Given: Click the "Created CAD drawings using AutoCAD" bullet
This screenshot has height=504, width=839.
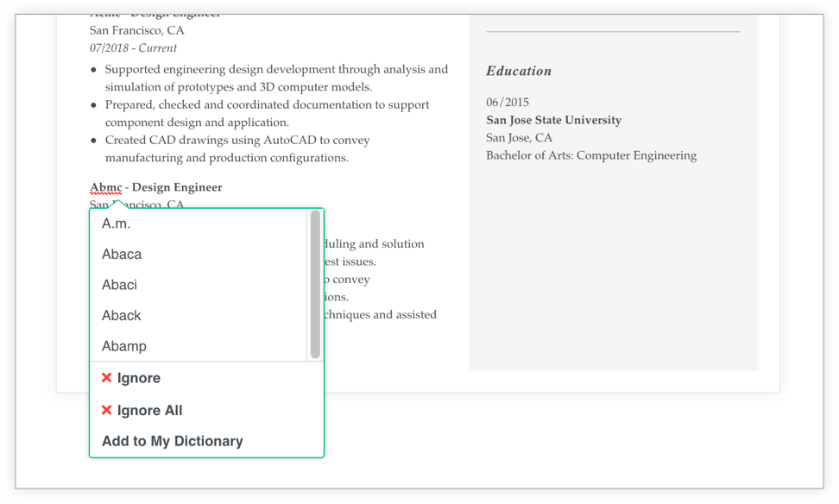Looking at the screenshot, I should coord(249,140).
